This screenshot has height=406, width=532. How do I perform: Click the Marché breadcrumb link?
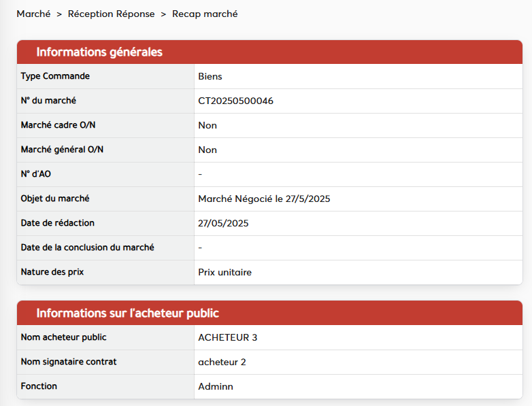click(33, 14)
